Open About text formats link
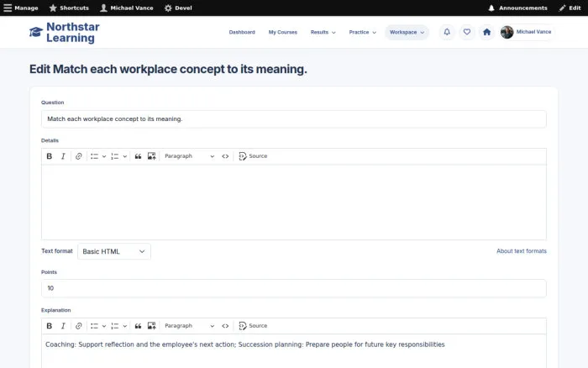This screenshot has height=368, width=588. tap(522, 251)
